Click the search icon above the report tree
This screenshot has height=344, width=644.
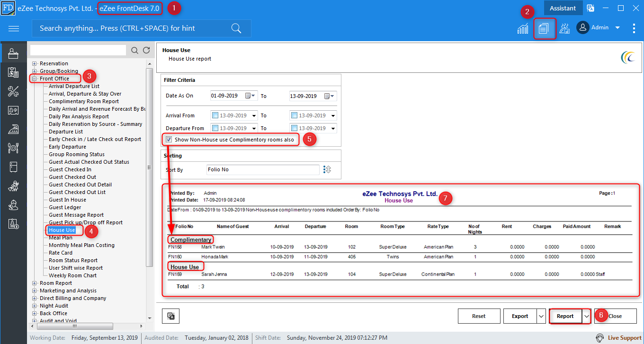[135, 50]
